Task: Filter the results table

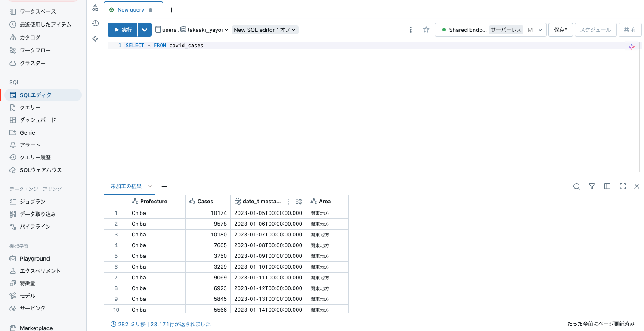Action: [592, 186]
